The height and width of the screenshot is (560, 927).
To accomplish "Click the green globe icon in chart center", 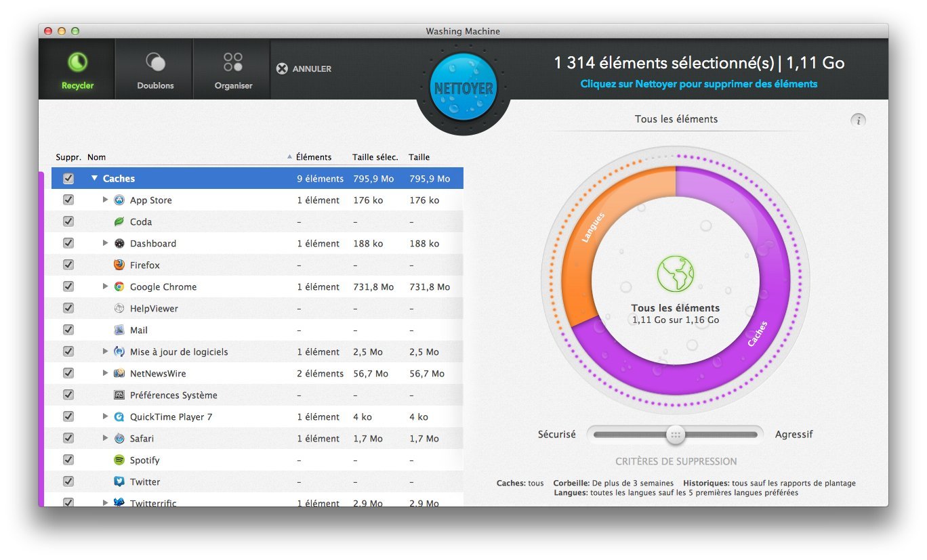I will point(675,274).
